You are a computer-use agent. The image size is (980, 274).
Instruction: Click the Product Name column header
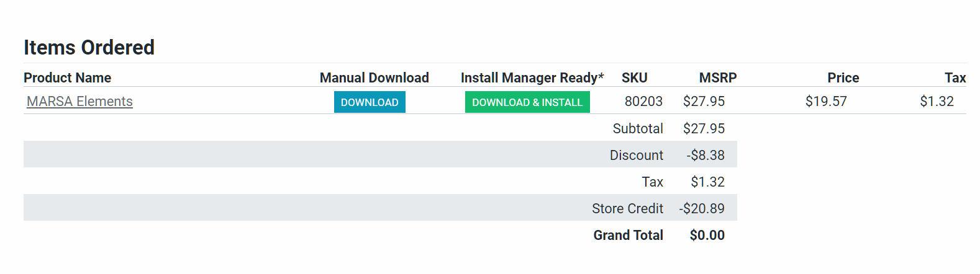click(x=67, y=78)
